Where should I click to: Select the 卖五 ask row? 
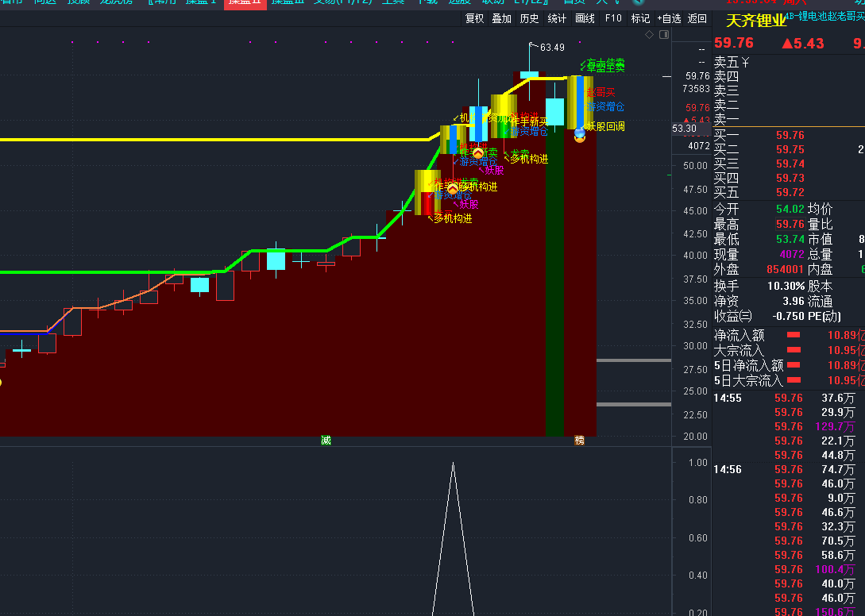click(789, 63)
